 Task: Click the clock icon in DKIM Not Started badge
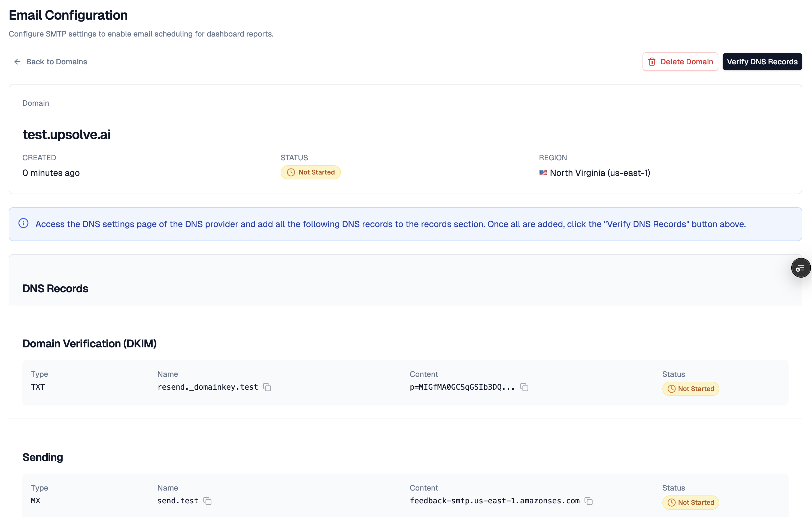tap(671, 388)
